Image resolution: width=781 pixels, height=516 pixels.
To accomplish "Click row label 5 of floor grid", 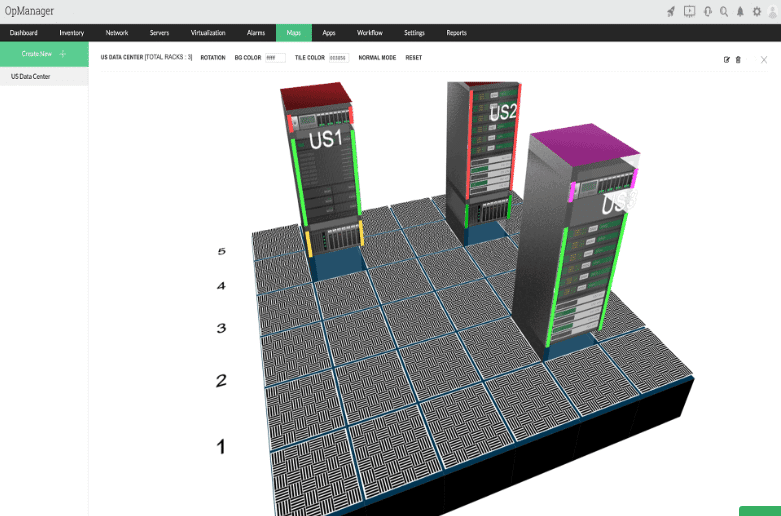I will click(222, 251).
